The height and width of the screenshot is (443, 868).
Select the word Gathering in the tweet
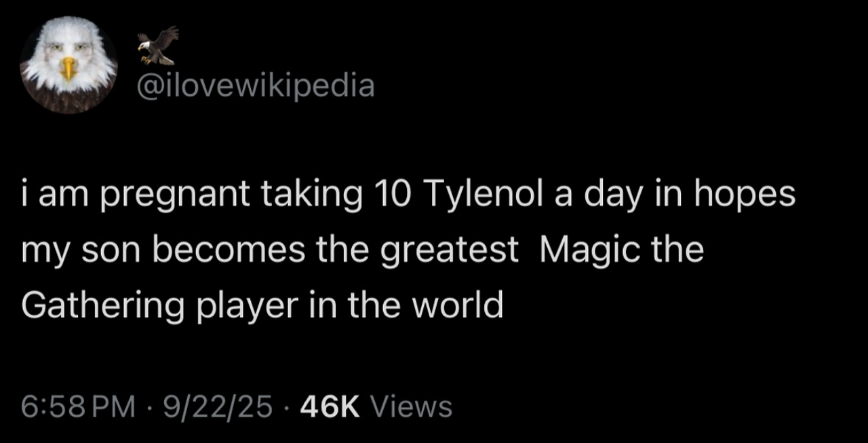[x=103, y=306]
